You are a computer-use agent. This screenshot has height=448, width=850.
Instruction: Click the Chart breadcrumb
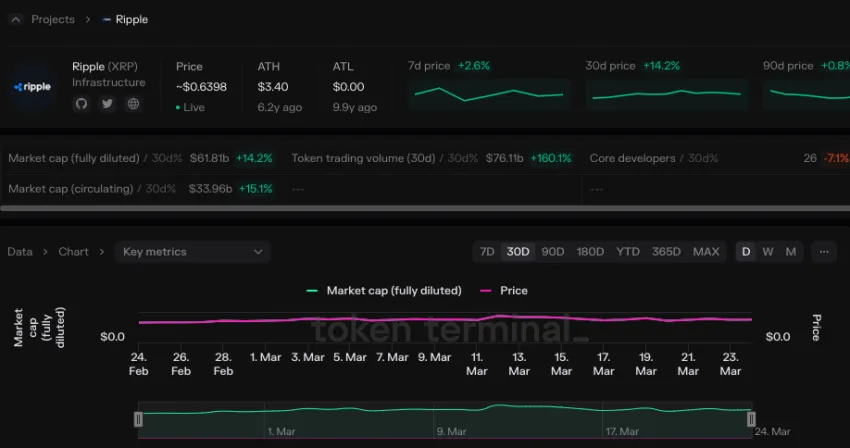click(x=73, y=252)
